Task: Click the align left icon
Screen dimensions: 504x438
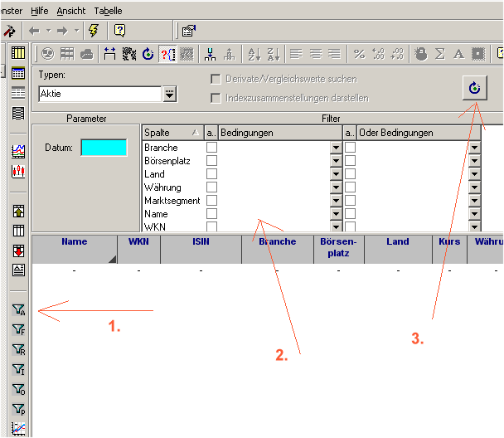Action: click(296, 54)
